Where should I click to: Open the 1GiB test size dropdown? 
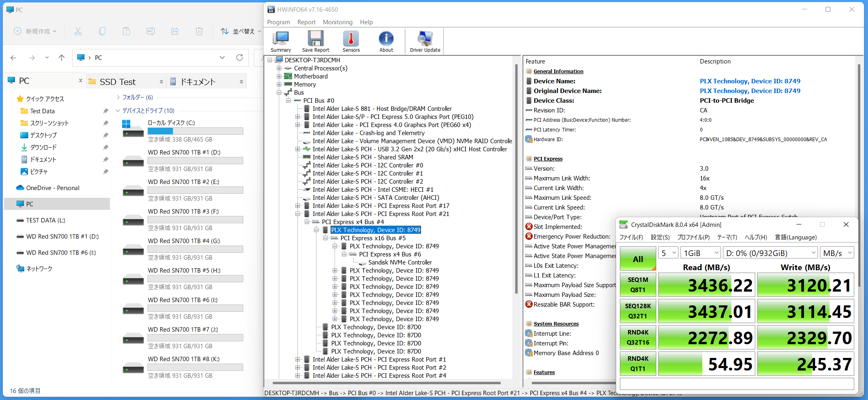tap(701, 253)
